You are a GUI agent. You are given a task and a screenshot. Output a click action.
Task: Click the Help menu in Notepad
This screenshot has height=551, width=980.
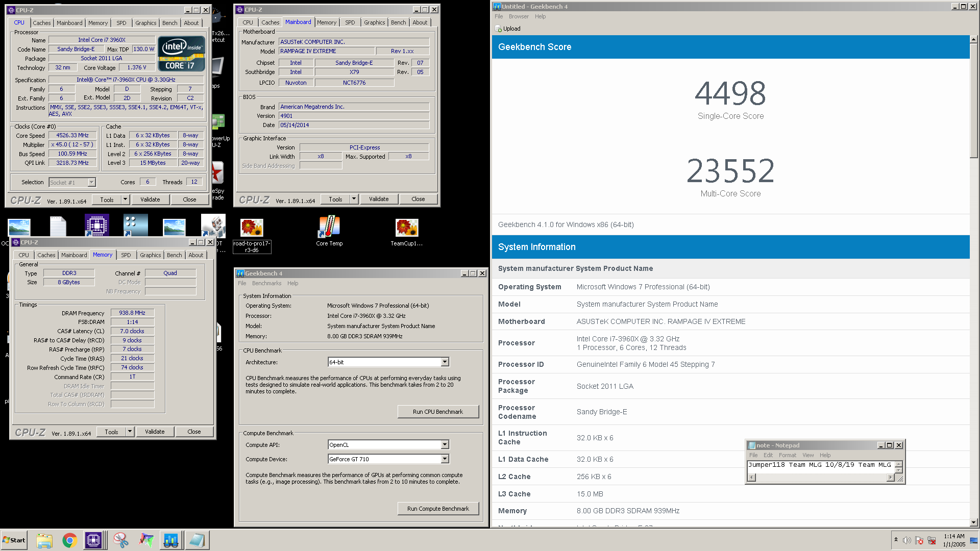tap(825, 455)
